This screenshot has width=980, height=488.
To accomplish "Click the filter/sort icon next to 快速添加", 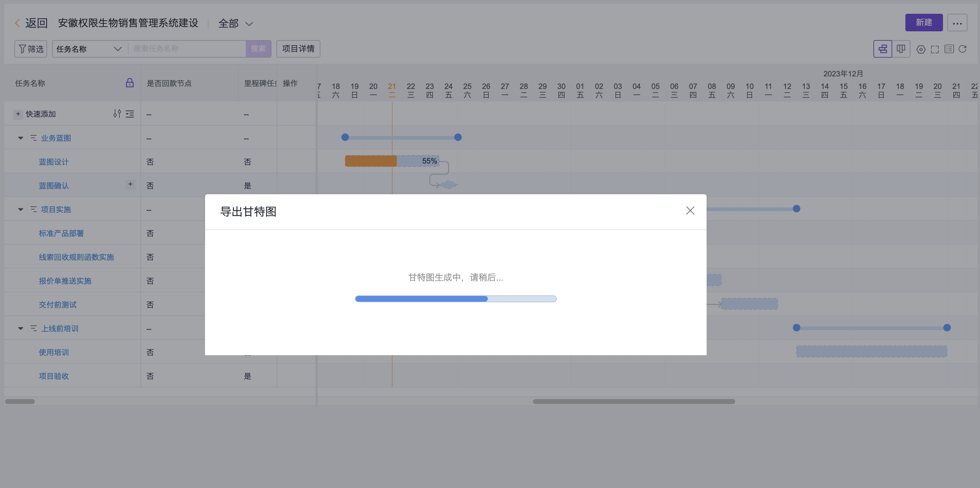I will [116, 114].
